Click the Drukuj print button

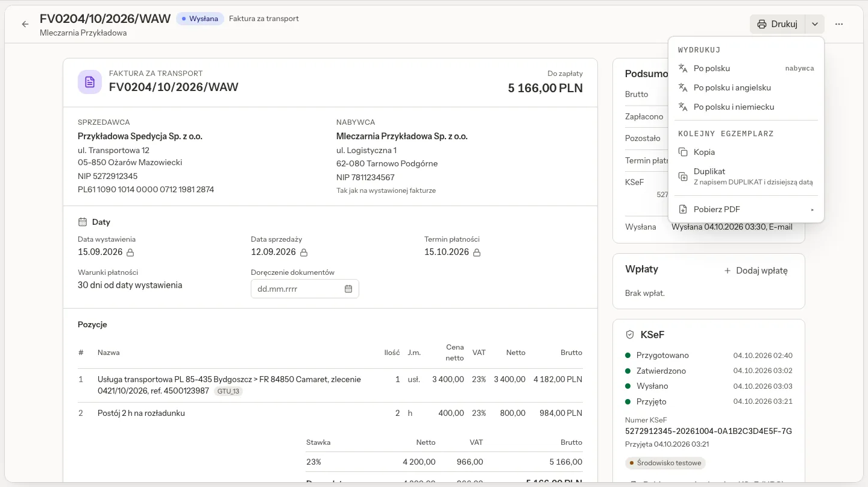(778, 24)
